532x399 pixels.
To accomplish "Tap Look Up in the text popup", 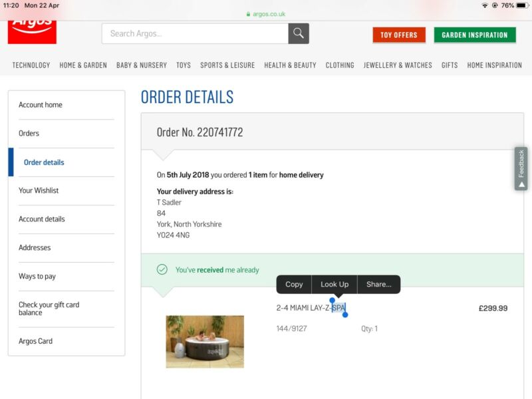I will click(334, 285).
